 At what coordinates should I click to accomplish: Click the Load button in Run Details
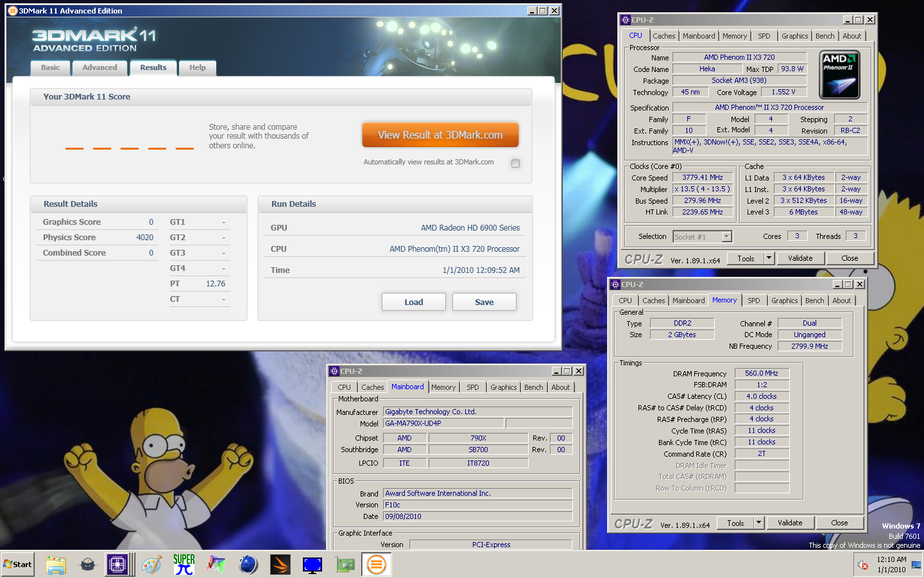click(x=414, y=302)
